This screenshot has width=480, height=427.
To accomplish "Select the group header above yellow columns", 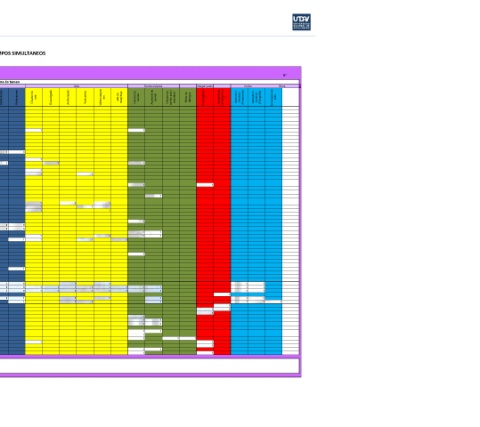I will (x=76, y=86).
